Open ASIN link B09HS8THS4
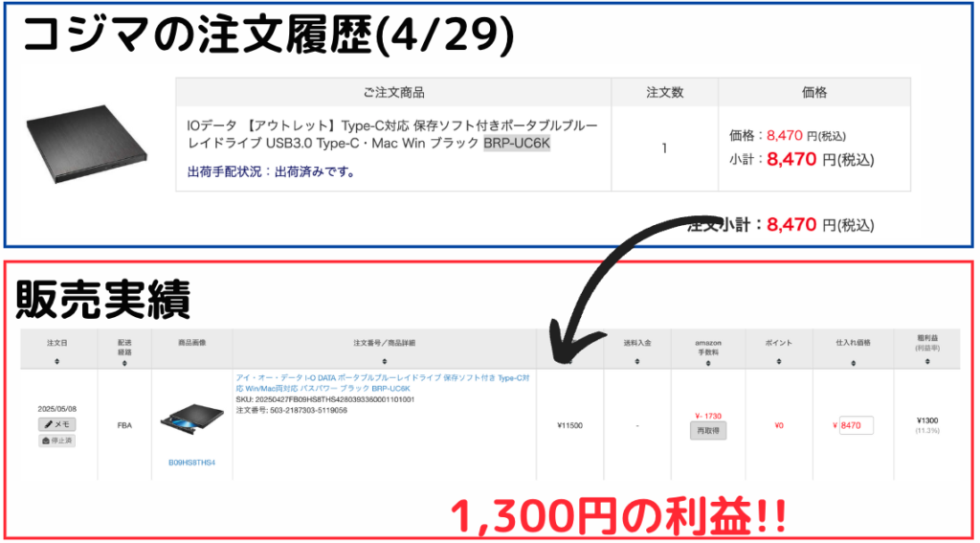The image size is (980, 543). click(x=191, y=463)
